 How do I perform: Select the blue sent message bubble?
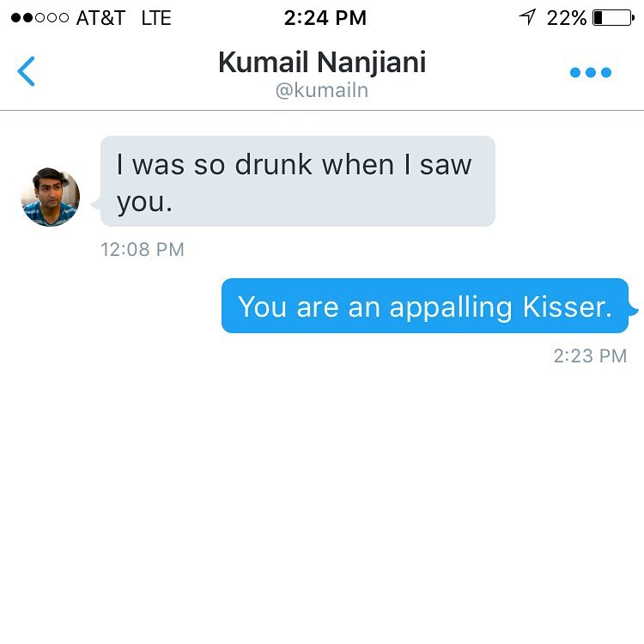[x=424, y=306]
